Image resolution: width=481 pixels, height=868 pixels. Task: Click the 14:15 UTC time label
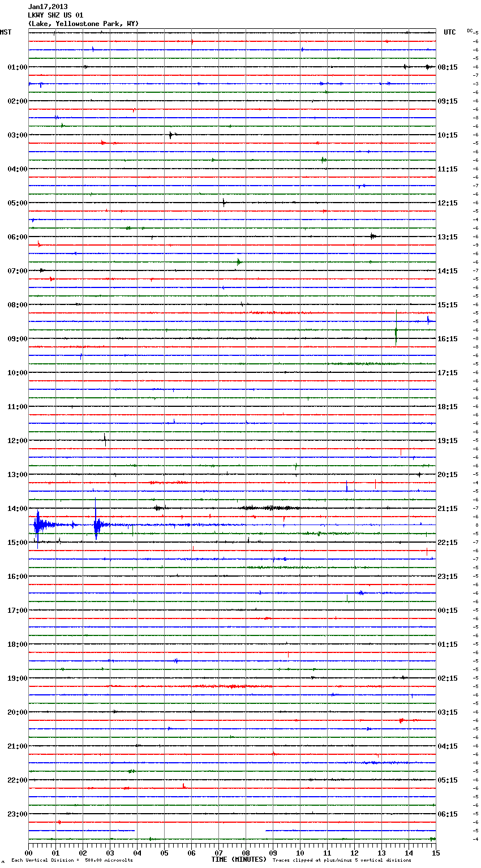tap(448, 271)
